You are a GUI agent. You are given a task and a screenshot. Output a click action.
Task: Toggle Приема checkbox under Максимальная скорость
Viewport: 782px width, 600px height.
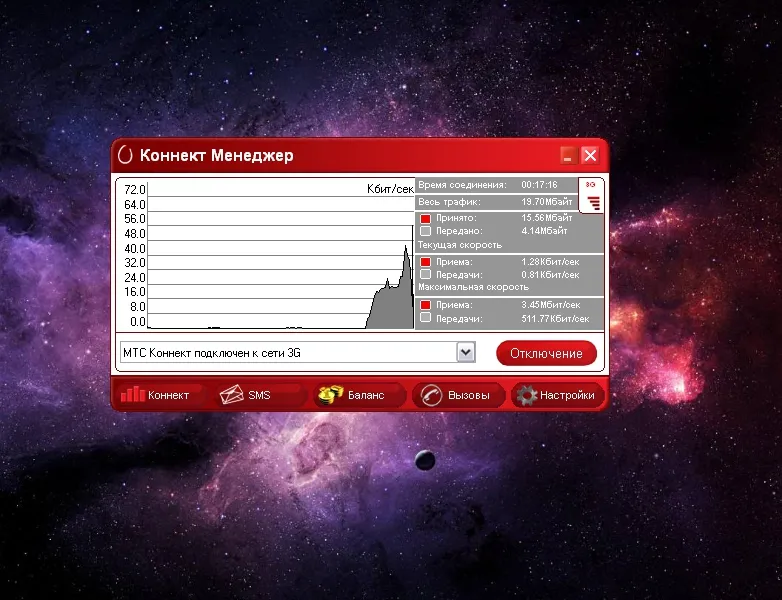pos(425,305)
